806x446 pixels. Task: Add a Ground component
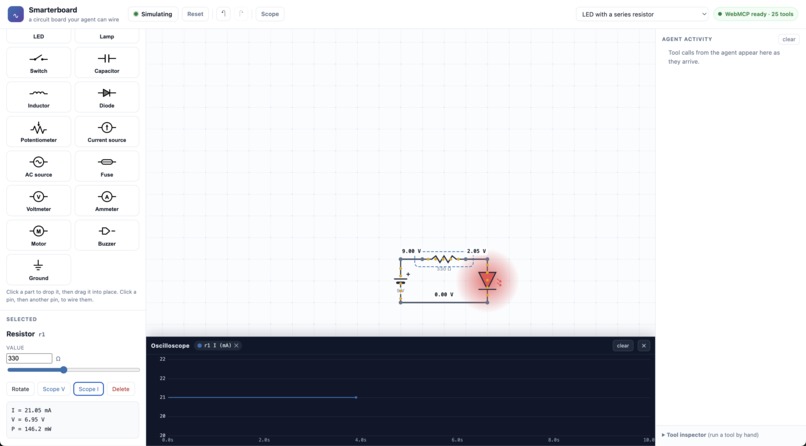(x=39, y=269)
